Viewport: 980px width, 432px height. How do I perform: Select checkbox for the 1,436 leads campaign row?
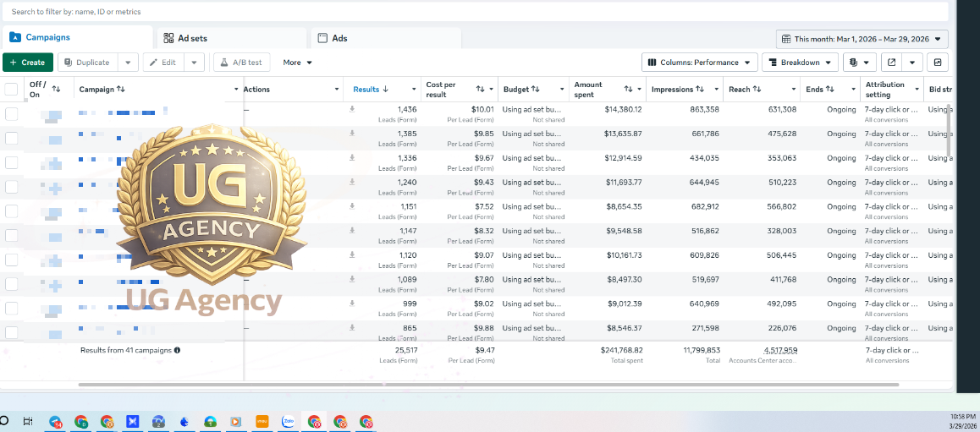pos(11,113)
